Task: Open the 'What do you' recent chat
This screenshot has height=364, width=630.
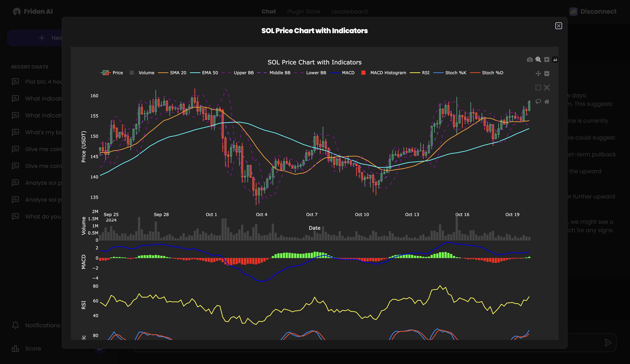Action: pyautogui.click(x=43, y=217)
